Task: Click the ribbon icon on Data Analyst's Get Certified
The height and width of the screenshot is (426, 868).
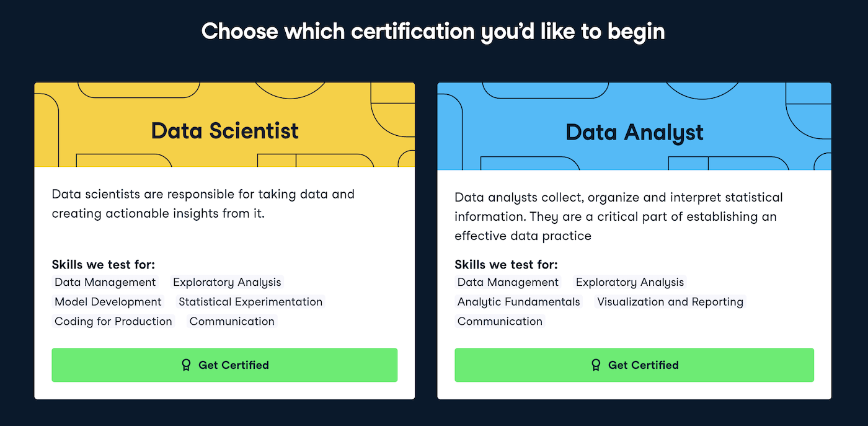Action: (596, 365)
